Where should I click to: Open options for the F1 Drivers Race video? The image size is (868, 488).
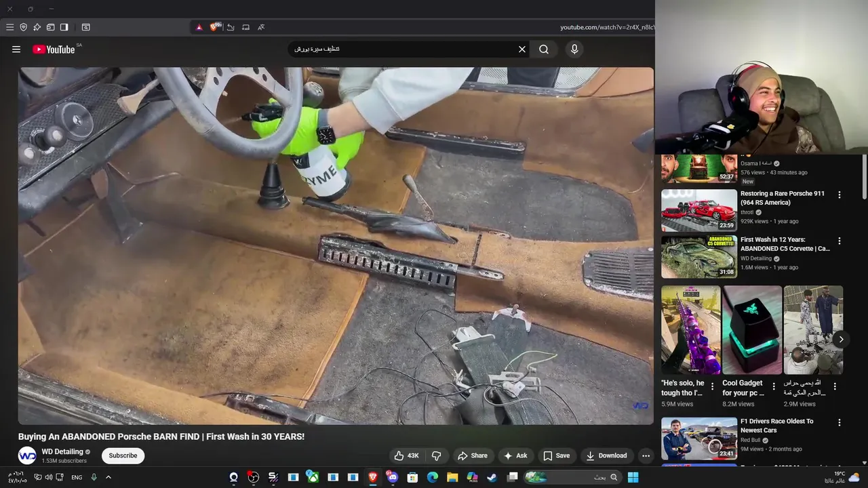(840, 422)
